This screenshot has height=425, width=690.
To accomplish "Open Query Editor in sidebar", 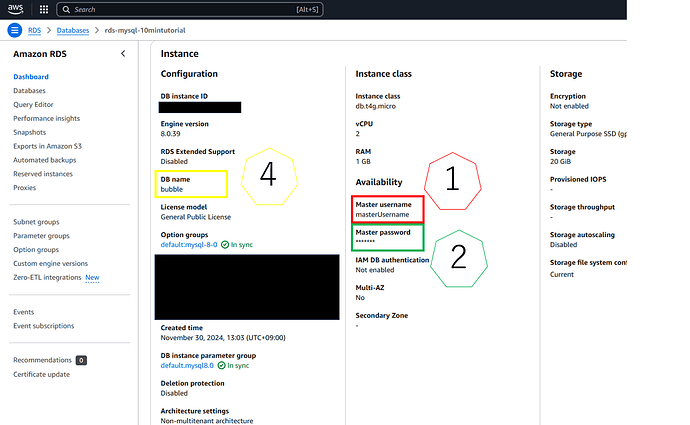I will tap(33, 104).
